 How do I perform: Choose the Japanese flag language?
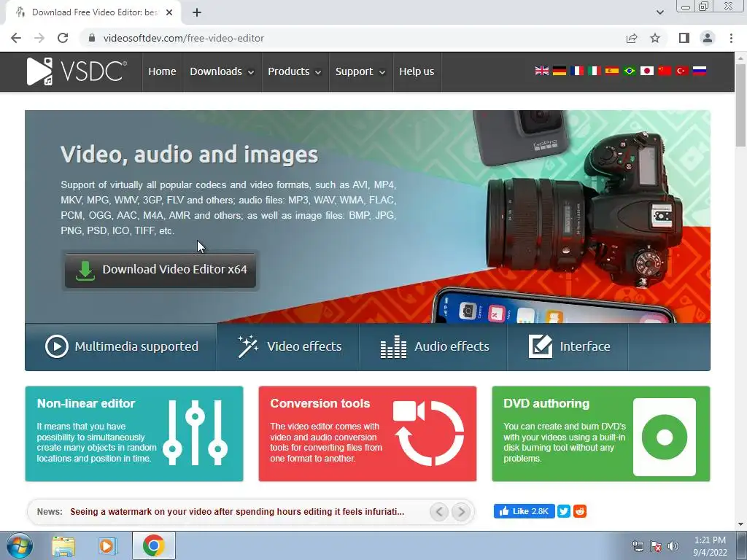[646, 71]
